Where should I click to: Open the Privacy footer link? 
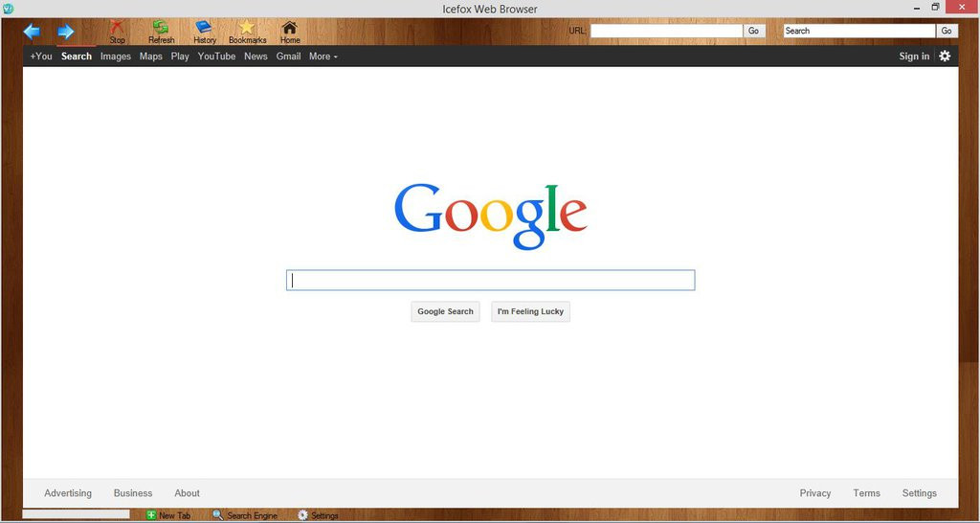(815, 493)
